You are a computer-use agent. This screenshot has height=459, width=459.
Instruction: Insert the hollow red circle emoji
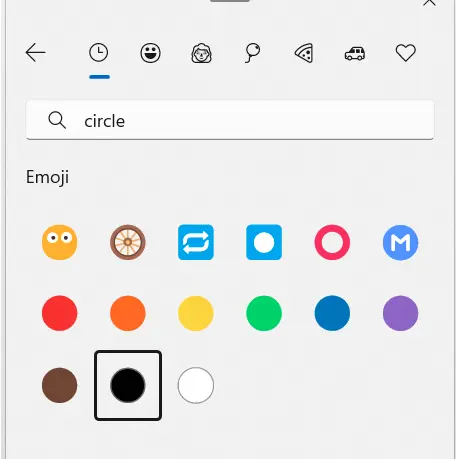click(332, 242)
